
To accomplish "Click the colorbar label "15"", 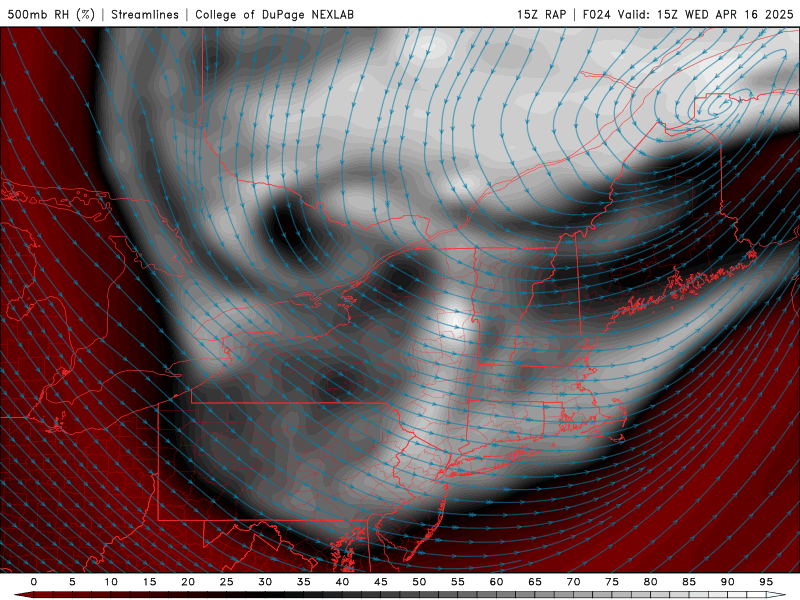I will point(149,582).
